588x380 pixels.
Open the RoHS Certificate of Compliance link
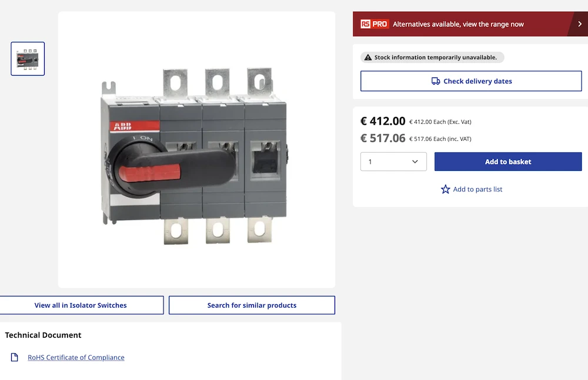[x=76, y=357]
